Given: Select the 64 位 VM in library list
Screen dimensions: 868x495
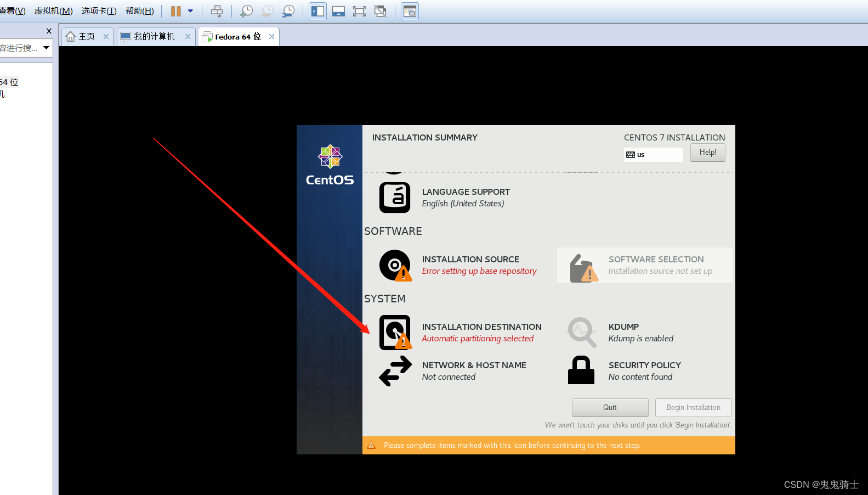Looking at the screenshot, I should (9, 82).
